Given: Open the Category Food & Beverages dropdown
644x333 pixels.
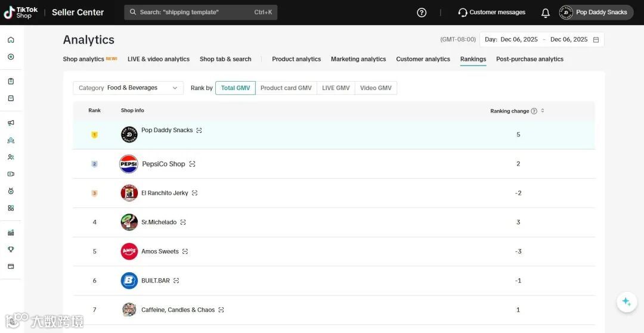Looking at the screenshot, I should tap(128, 88).
